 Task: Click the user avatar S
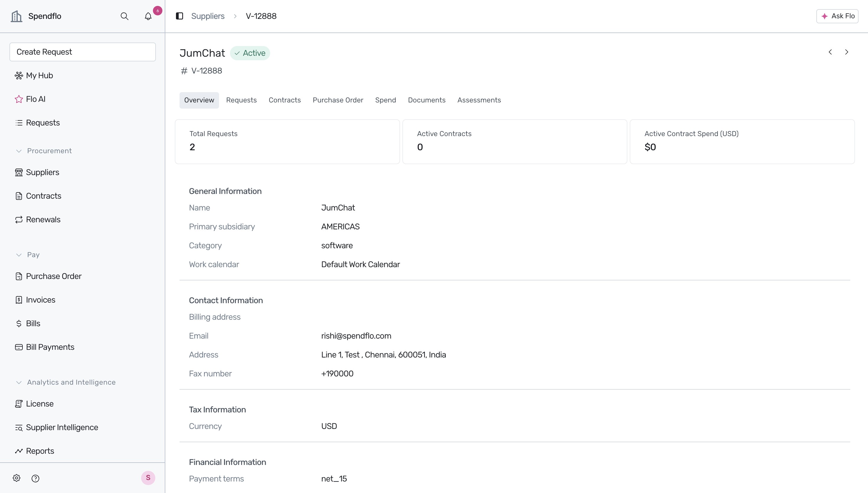click(x=148, y=478)
